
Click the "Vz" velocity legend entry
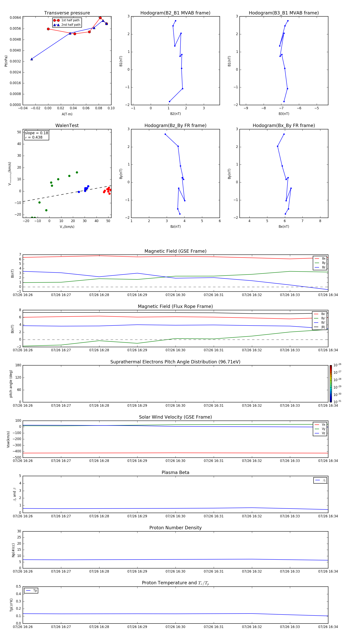coord(320,433)
